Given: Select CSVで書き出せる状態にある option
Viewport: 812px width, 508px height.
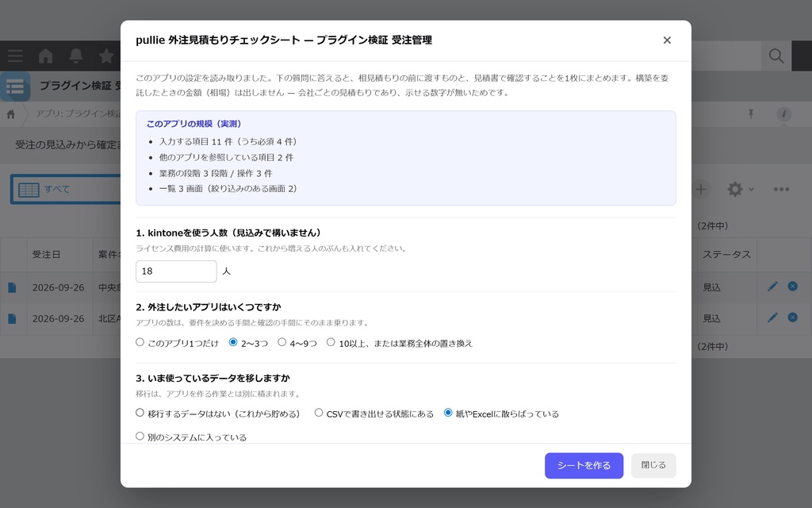Looking at the screenshot, I should (319, 413).
